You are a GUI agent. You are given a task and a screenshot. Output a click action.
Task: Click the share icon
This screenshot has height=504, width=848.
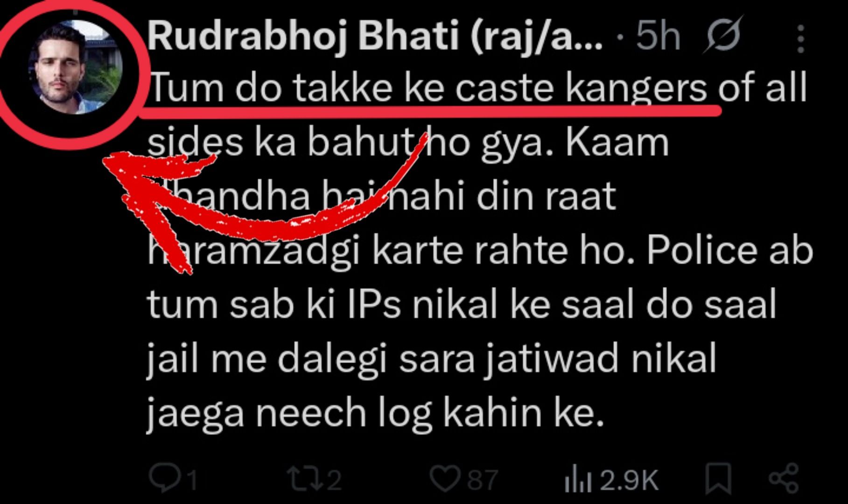pyautogui.click(x=784, y=478)
